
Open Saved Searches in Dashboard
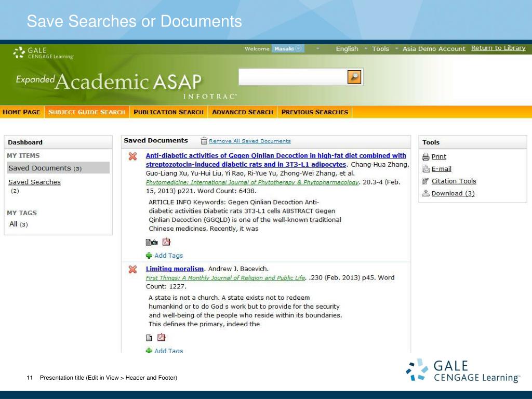click(35, 182)
